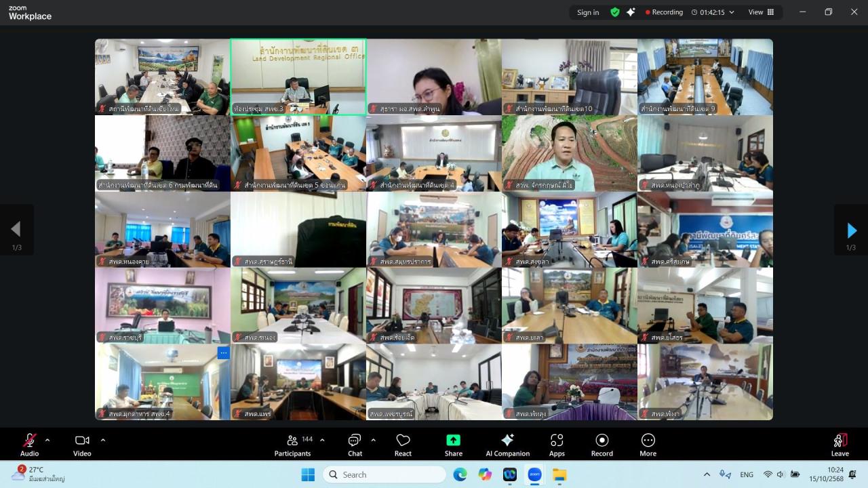Open the Participants panel
Image resolution: width=868 pixels, height=488 pixels.
click(293, 445)
